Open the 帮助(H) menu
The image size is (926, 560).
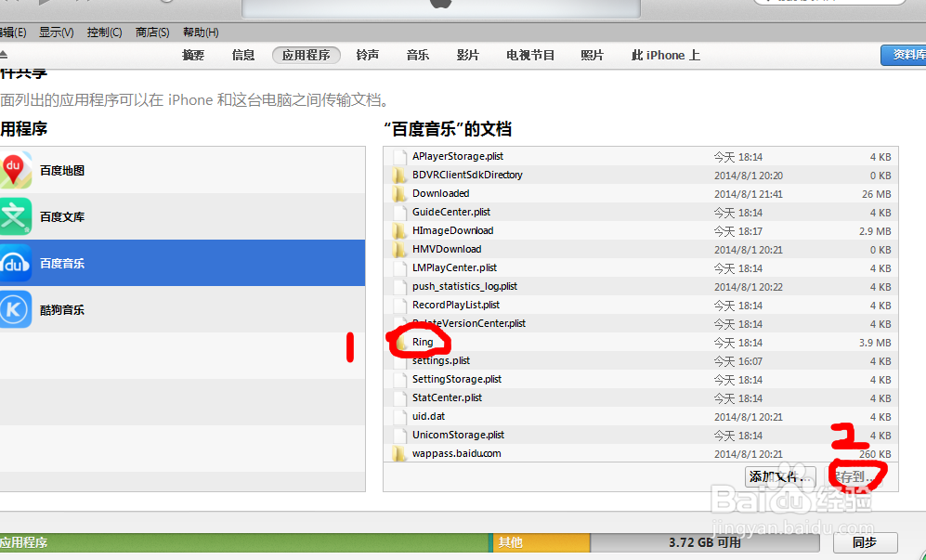pyautogui.click(x=201, y=33)
